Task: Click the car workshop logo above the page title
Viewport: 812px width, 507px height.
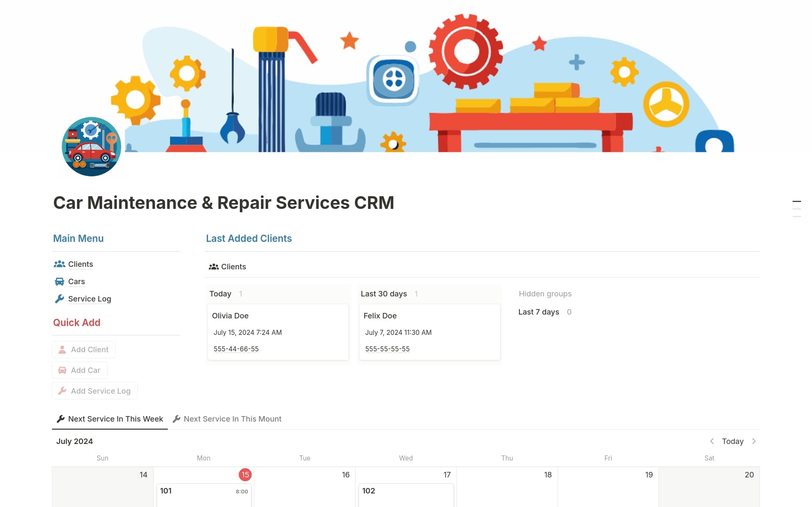Action: 91,147
